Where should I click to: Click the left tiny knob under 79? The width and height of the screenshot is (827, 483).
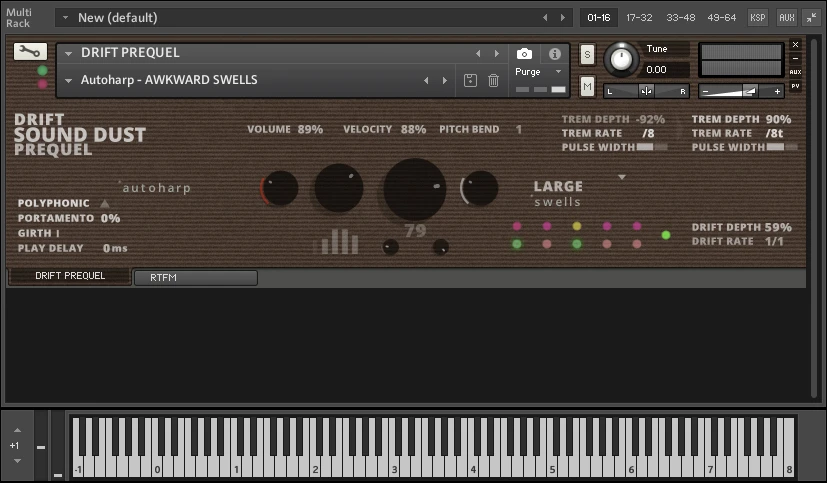390,247
